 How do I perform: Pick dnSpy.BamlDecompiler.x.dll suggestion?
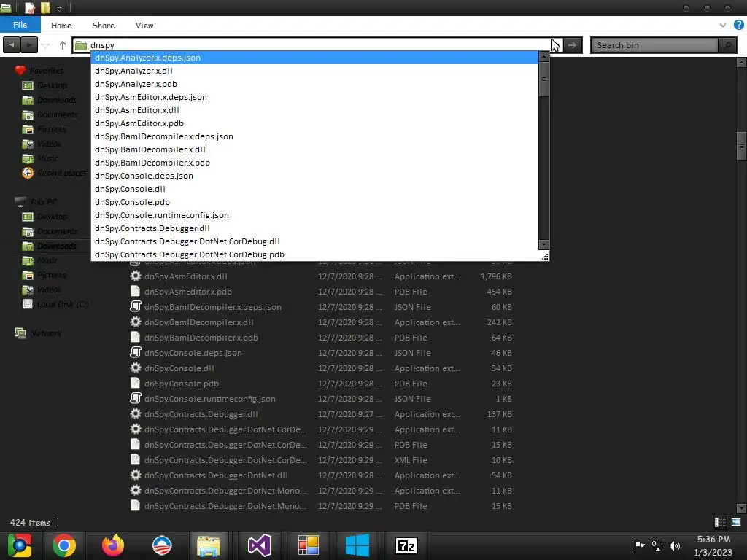point(314,149)
